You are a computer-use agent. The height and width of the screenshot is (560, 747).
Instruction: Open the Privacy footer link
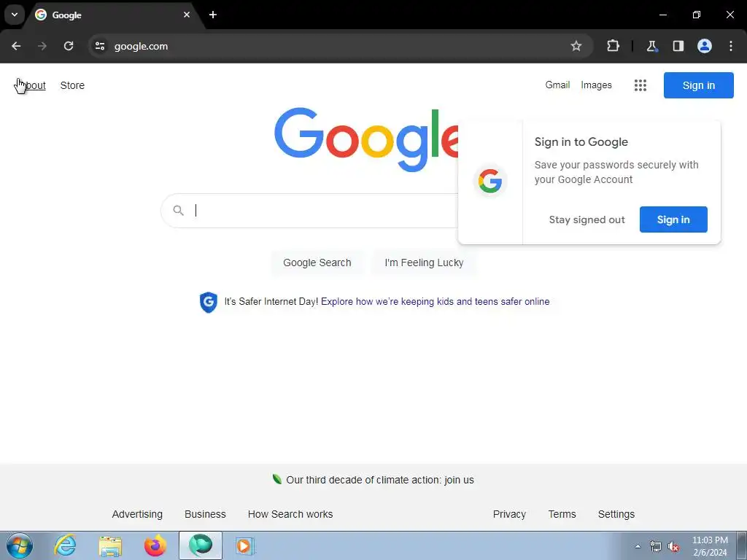coord(509,514)
